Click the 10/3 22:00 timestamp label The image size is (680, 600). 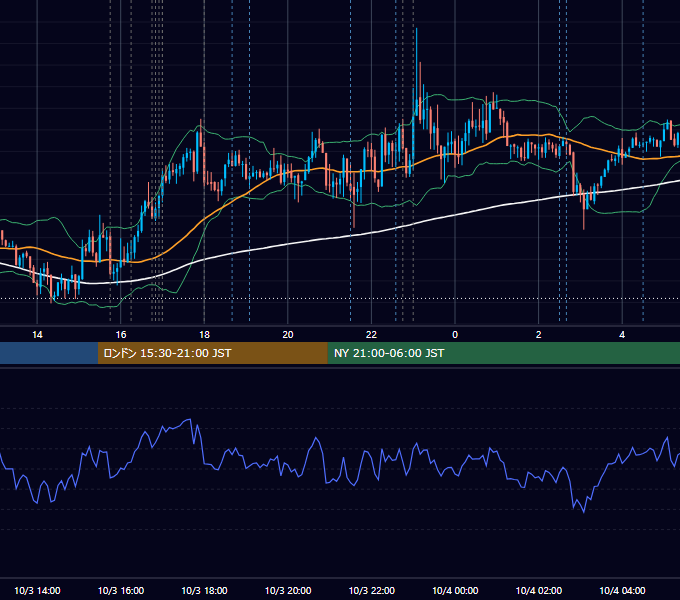click(x=372, y=590)
